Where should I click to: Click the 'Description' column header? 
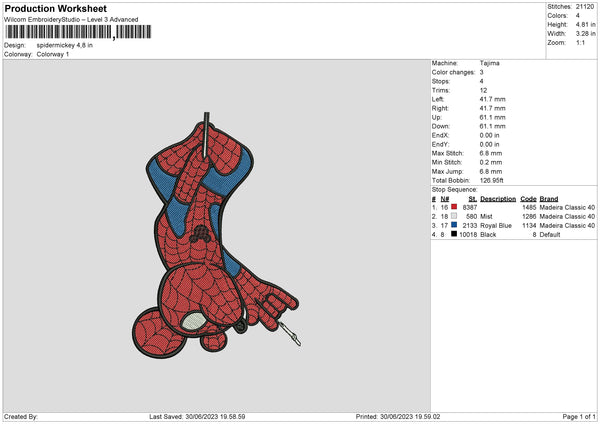click(498, 199)
